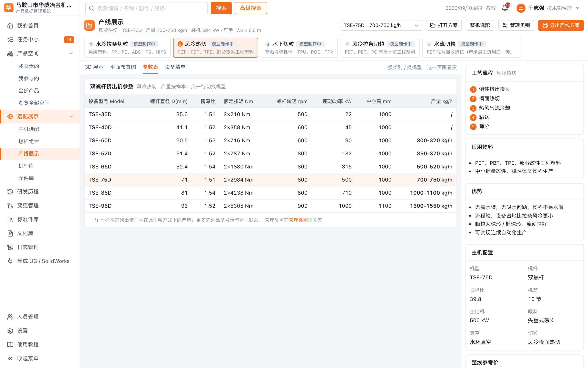This screenshot has width=588, height=368.
Task: Collapse the 产品空间 chevron
Action: point(71,53)
